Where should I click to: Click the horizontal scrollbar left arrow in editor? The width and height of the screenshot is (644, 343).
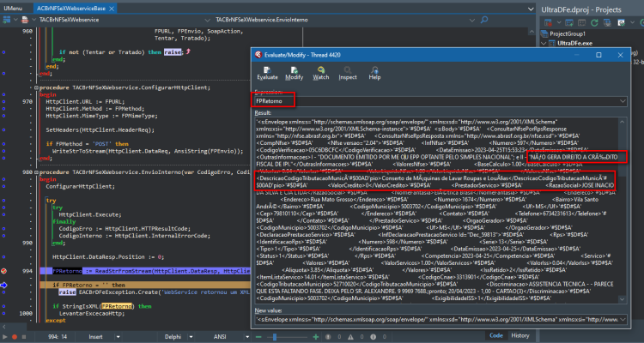tap(3, 327)
